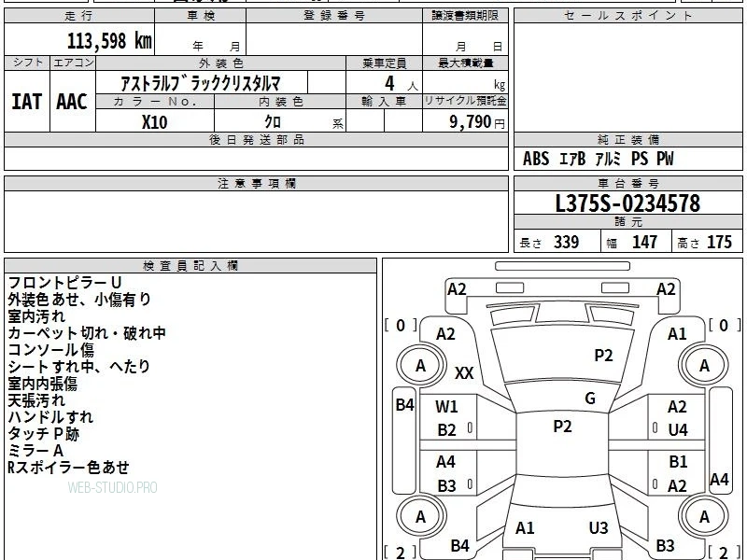The image size is (747, 560).
Task: Select the W1 door mark on diagram
Action: click(446, 407)
